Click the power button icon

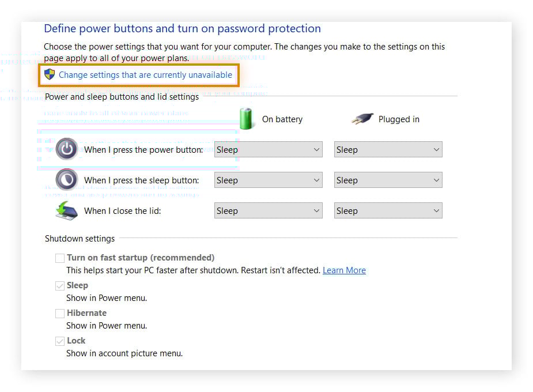point(67,149)
